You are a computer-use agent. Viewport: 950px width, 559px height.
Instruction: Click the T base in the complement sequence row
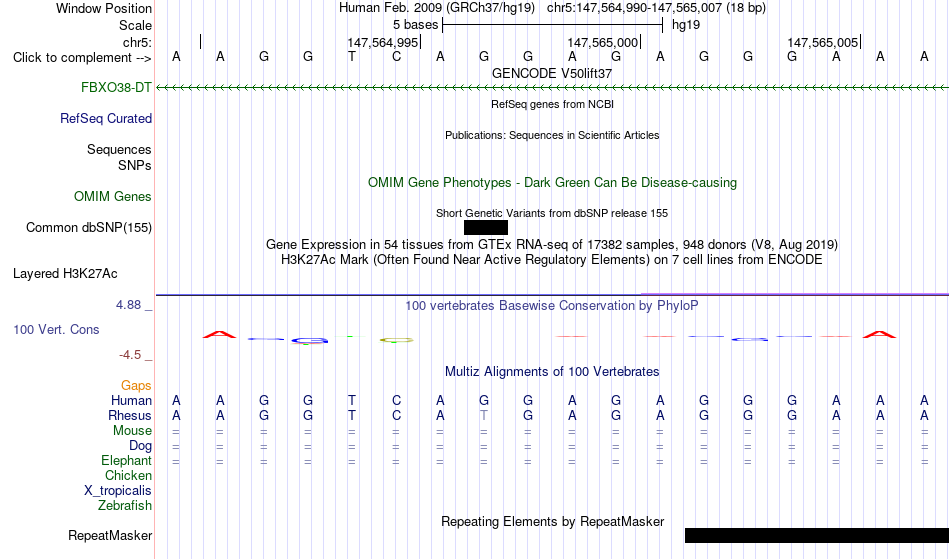[351, 56]
